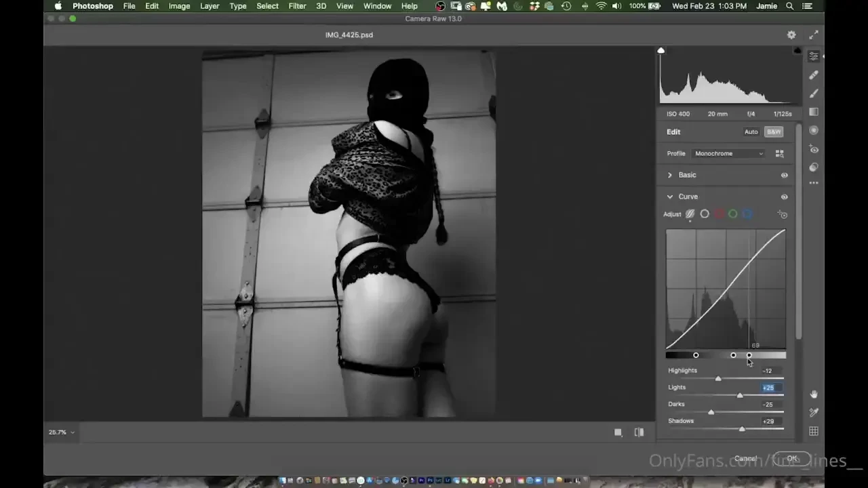Select the red channel curve adjustment swatch
868x488 pixels.
click(x=719, y=213)
